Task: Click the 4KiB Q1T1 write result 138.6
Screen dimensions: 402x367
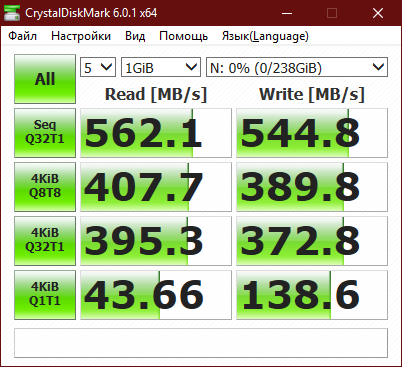Action: (312, 295)
